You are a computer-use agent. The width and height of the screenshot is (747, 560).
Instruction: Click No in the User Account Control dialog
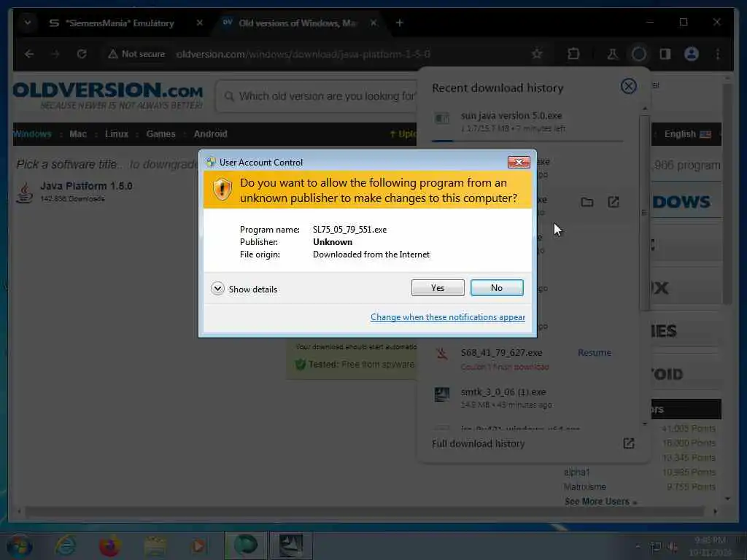496,287
